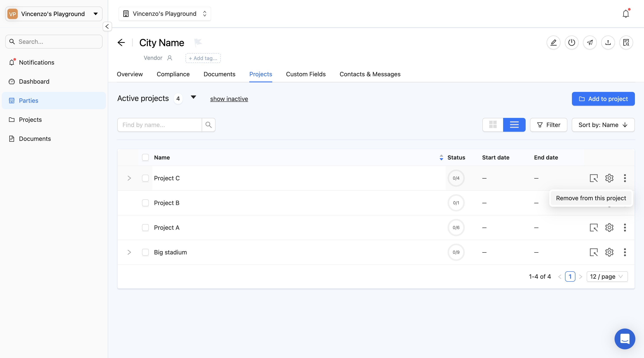Open the notification bell at top right
This screenshot has width=644, height=358.
626,14
